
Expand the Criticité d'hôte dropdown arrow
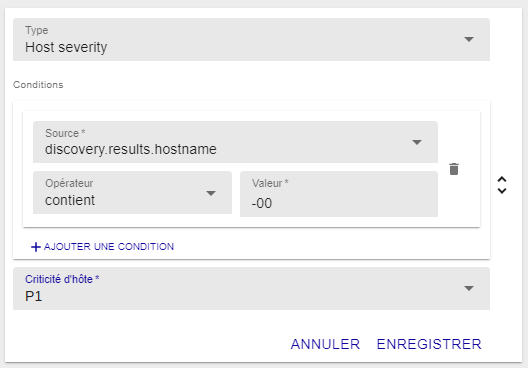tap(469, 288)
